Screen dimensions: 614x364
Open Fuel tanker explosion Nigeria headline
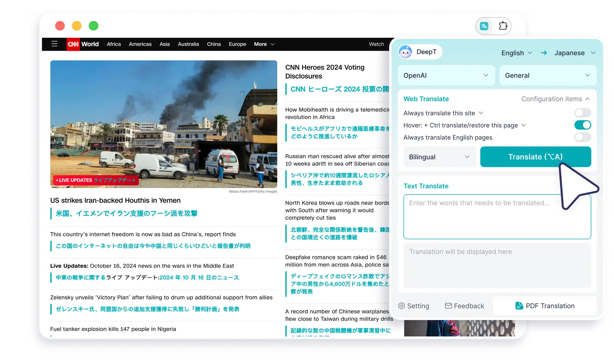[113, 329]
